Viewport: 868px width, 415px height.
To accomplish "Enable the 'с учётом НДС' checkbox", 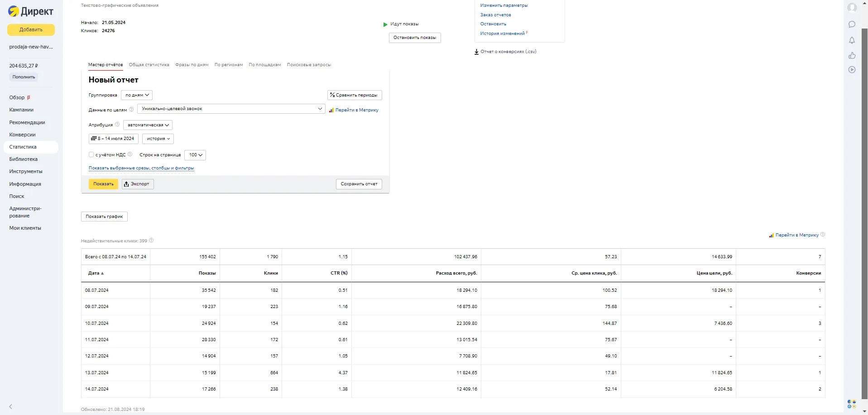I will tap(91, 154).
